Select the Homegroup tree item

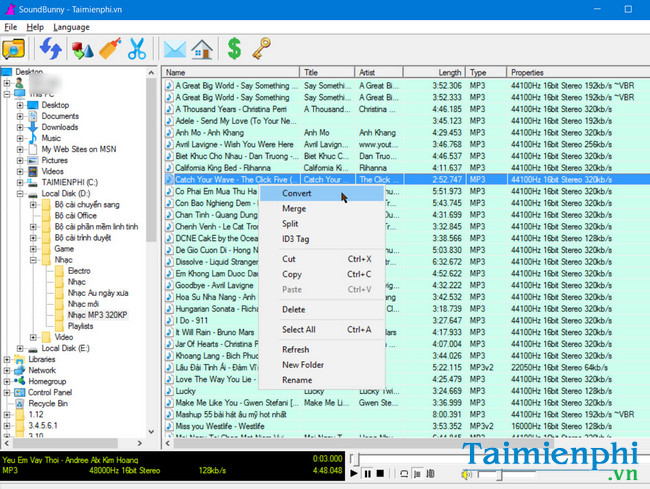(47, 382)
